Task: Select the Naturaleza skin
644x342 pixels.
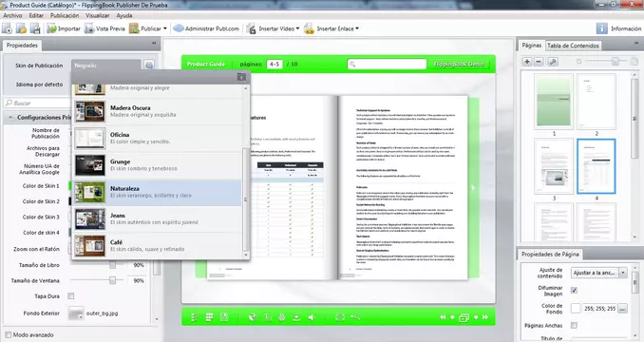Action: (x=157, y=192)
